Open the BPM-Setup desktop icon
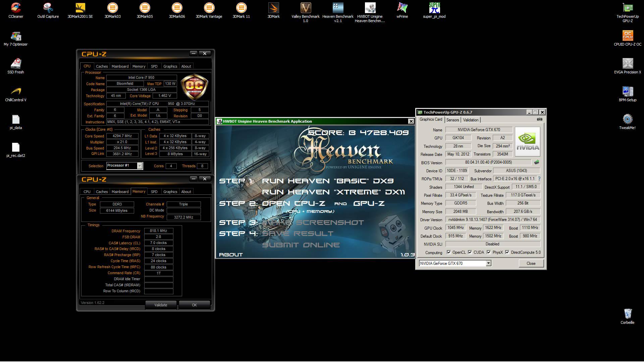 pyautogui.click(x=628, y=94)
